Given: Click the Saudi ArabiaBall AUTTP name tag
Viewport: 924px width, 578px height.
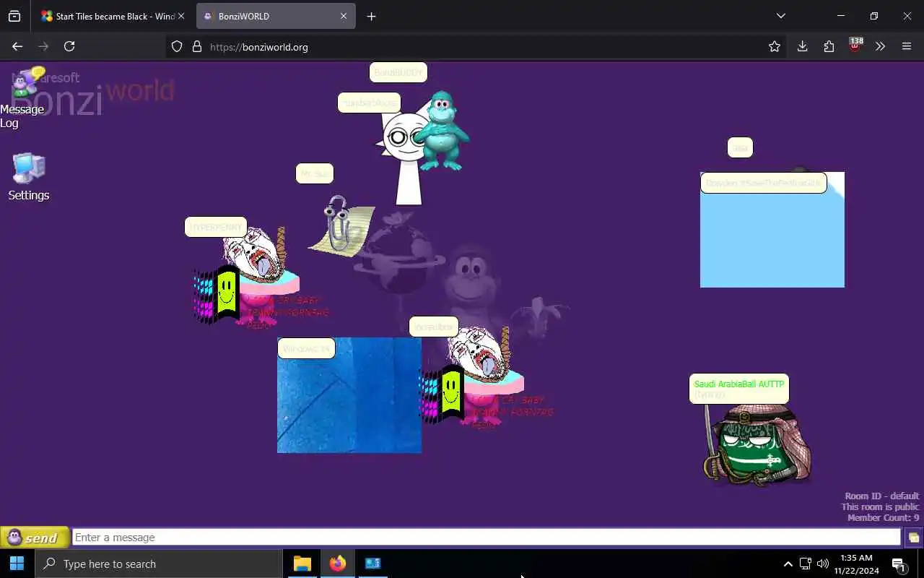Looking at the screenshot, I should click(x=739, y=389).
